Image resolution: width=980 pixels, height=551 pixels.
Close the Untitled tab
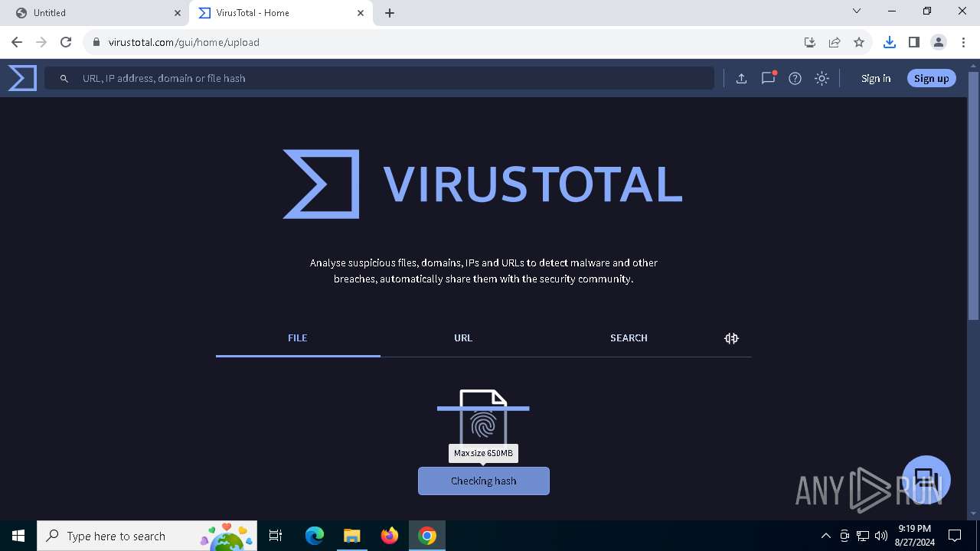click(x=177, y=13)
